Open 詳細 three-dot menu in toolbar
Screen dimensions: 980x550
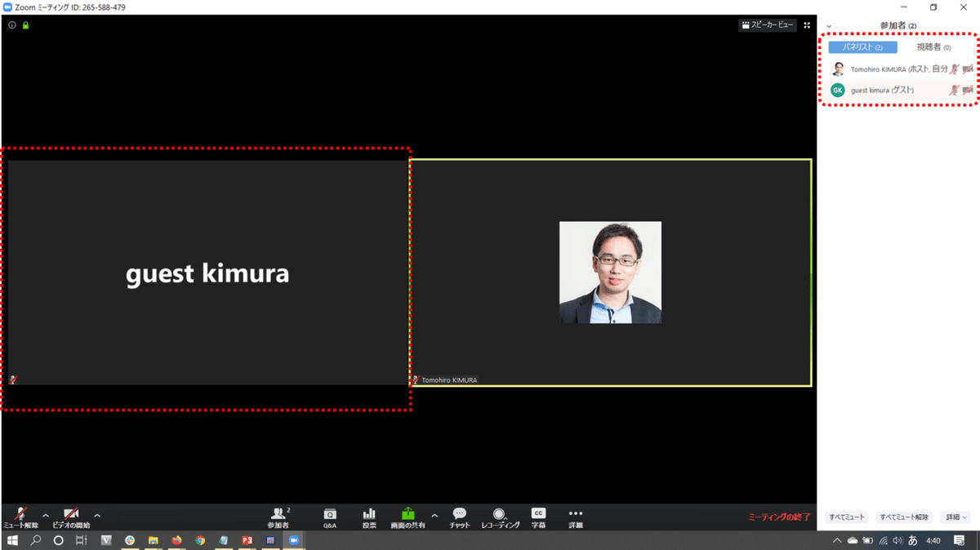576,517
